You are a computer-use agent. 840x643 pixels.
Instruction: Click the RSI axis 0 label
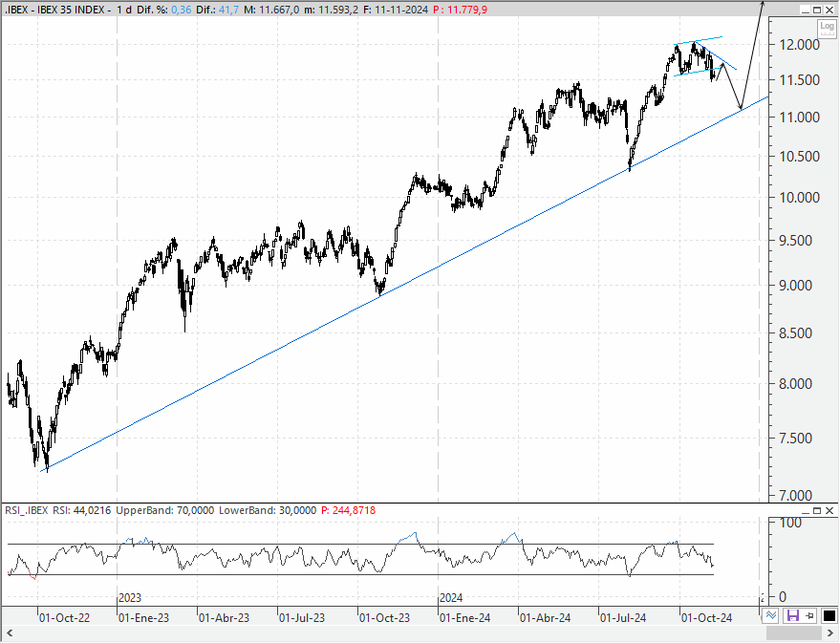(784, 597)
